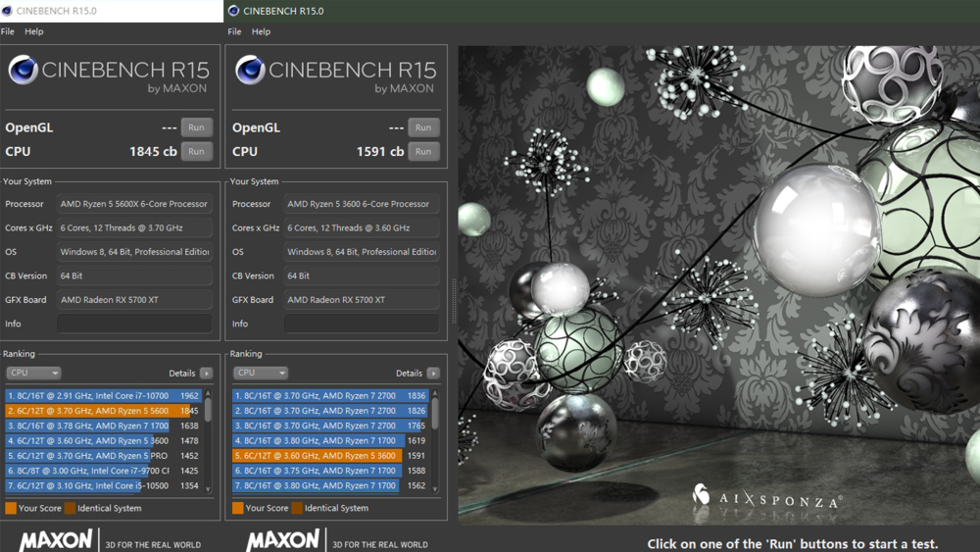This screenshot has width=980, height=552.
Task: Click the Details arrow in the Ryzen 5 3600 window
Action: pyautogui.click(x=433, y=374)
